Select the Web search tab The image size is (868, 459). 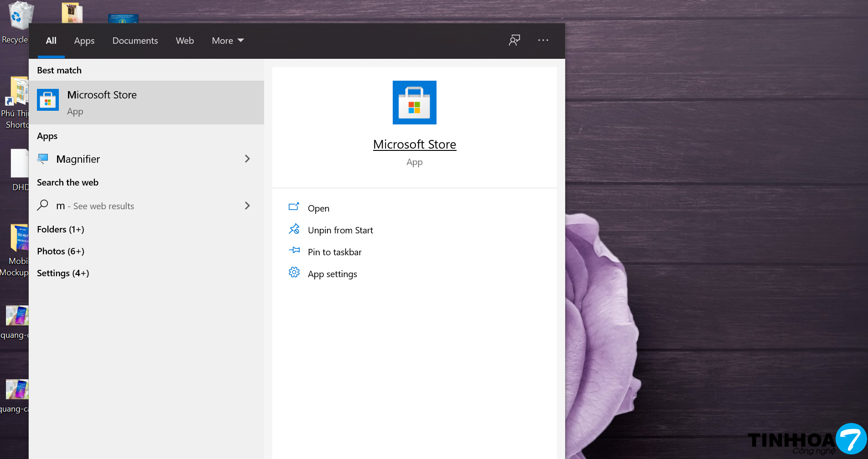185,41
